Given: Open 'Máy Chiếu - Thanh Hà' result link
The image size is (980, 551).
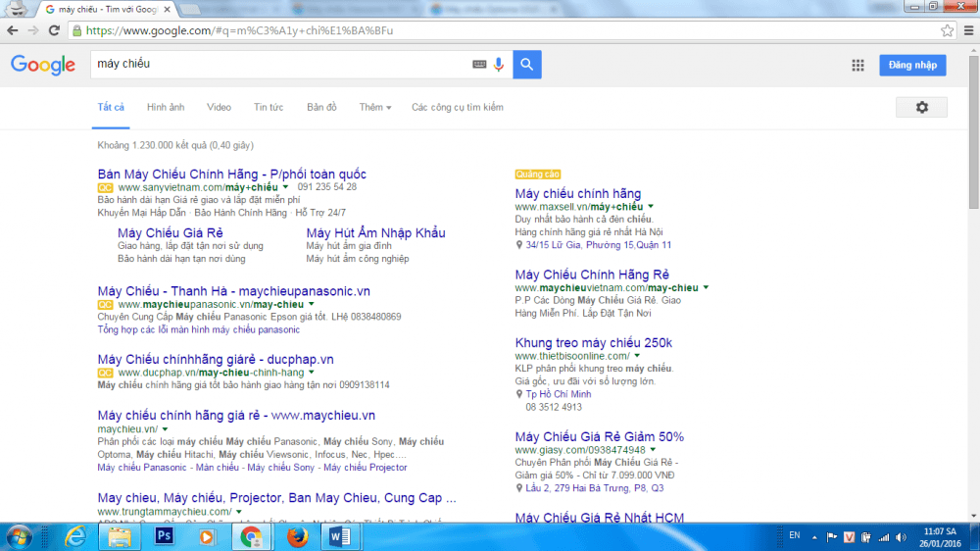Looking at the screenshot, I should tap(234, 291).
